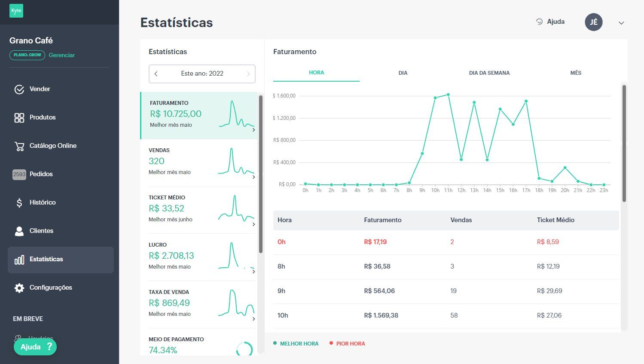Expand the account dropdown chevron
This screenshot has height=364, width=644.
tap(621, 23)
